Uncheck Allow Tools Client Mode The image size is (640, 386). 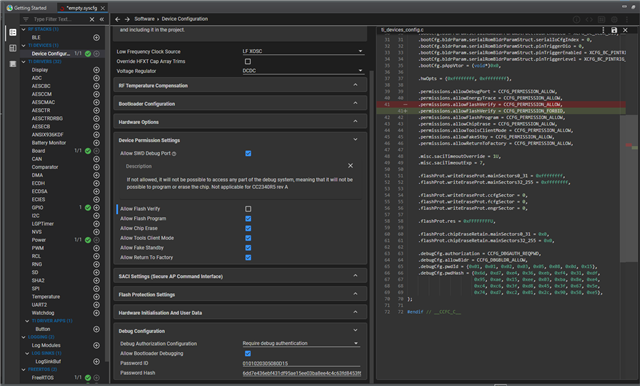(248, 238)
